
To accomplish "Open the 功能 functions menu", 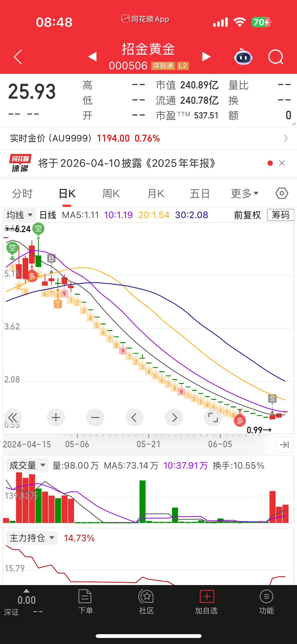I will (x=266, y=602).
